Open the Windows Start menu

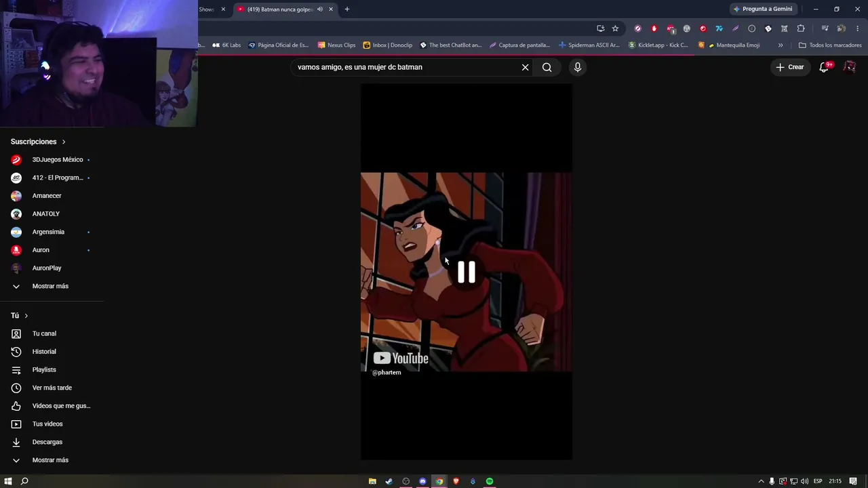(8, 481)
